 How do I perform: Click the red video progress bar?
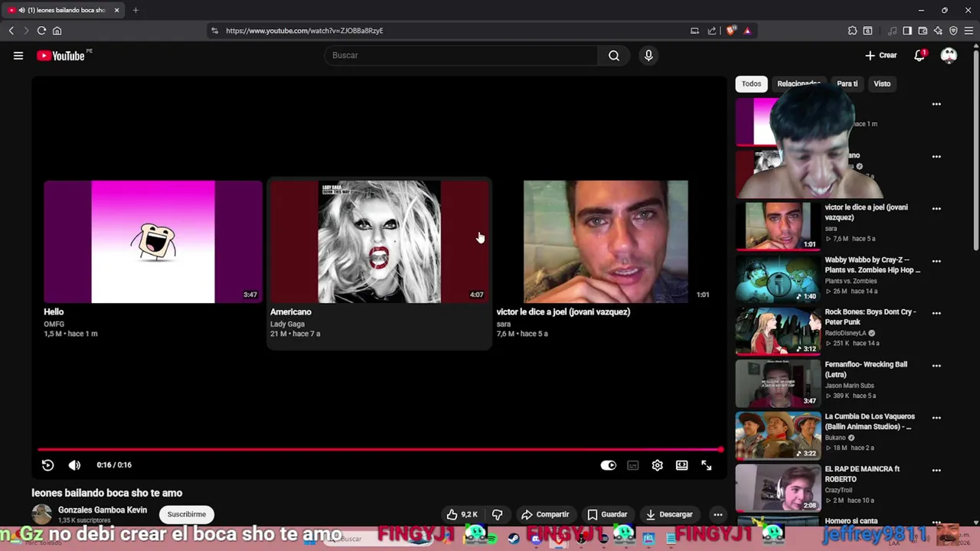tap(380, 449)
